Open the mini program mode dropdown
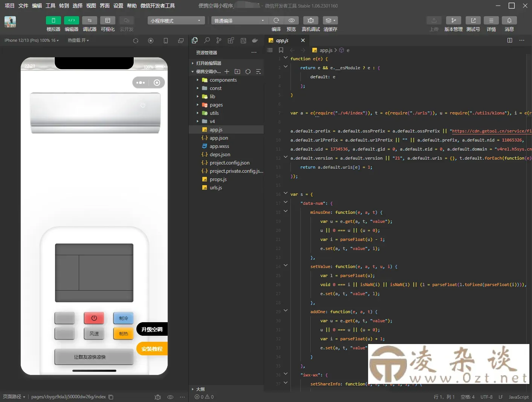This screenshot has width=532, height=402. coord(176,21)
